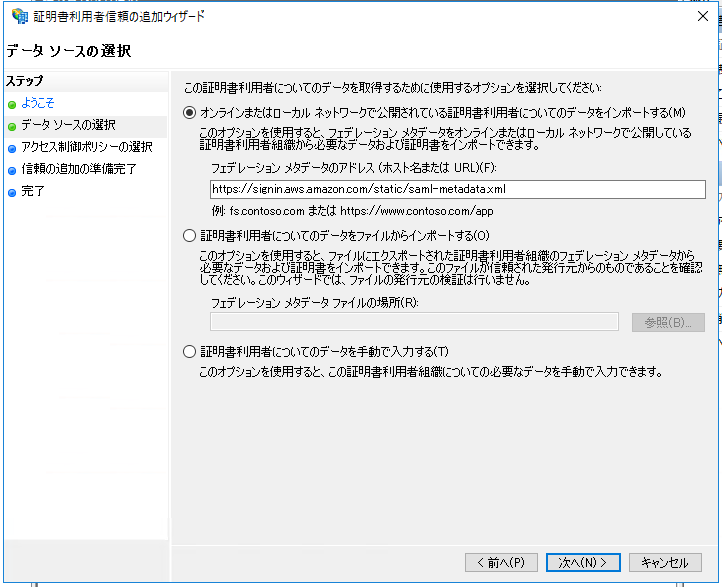Select the 信頼の追加の準備完了 step
The image size is (722, 587).
tap(79, 169)
